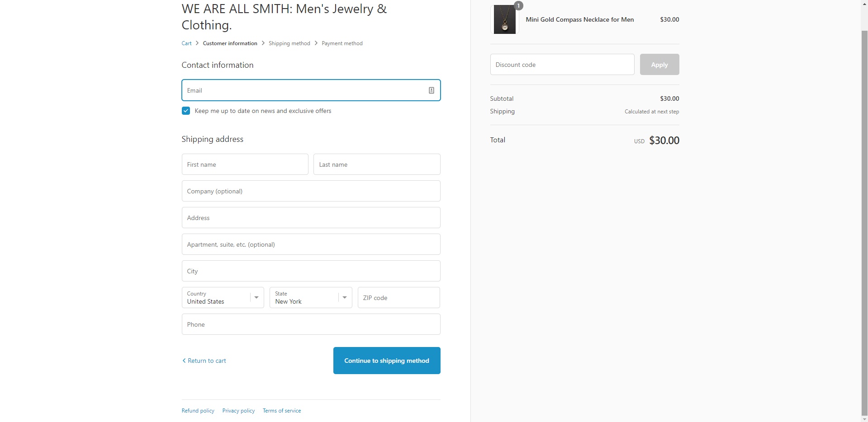The image size is (868, 422).
Task: Click the back chevron beside Return to cart
Action: (184, 361)
